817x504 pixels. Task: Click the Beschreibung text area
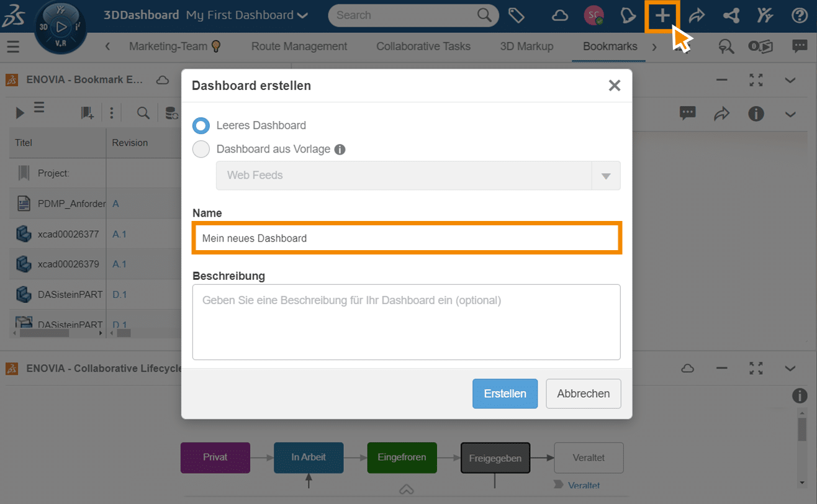(x=407, y=322)
